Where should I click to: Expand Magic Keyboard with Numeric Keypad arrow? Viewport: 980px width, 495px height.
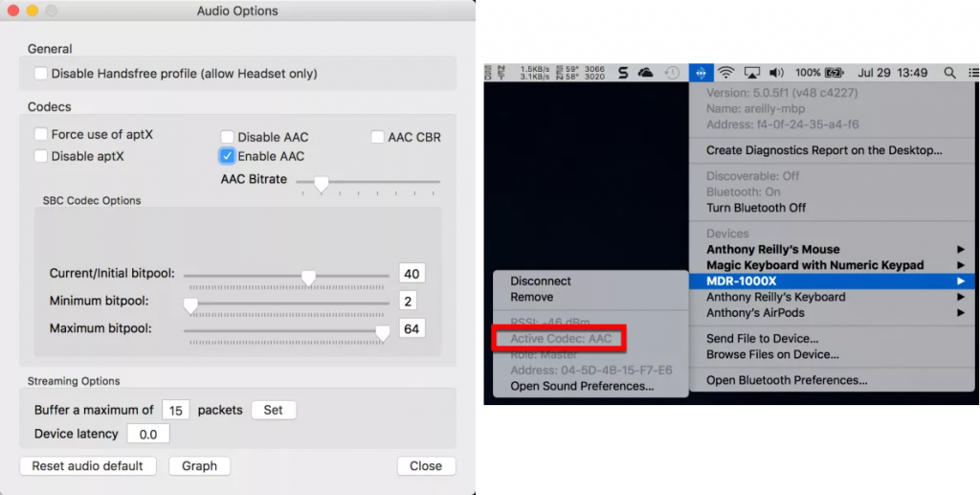pos(960,265)
